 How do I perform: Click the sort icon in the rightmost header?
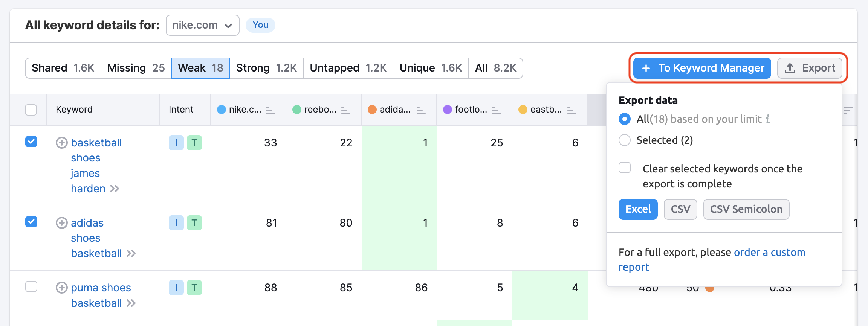848,110
